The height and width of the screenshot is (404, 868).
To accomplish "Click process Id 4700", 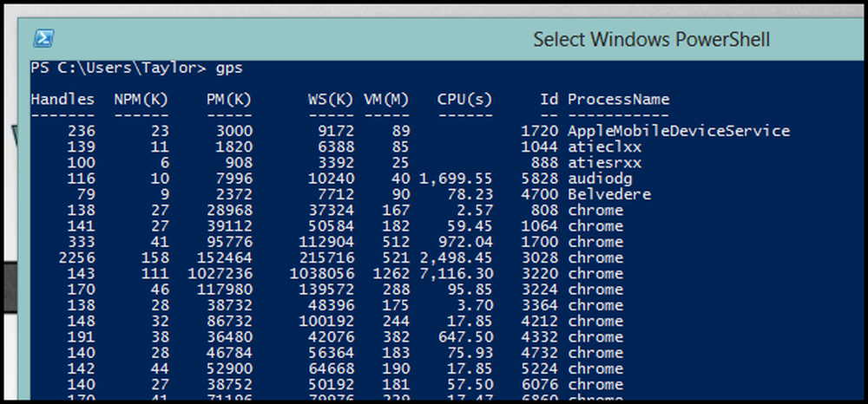I will click(540, 194).
